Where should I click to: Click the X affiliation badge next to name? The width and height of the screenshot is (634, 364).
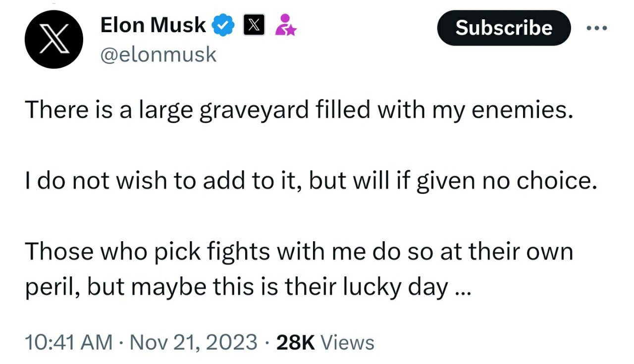click(254, 24)
